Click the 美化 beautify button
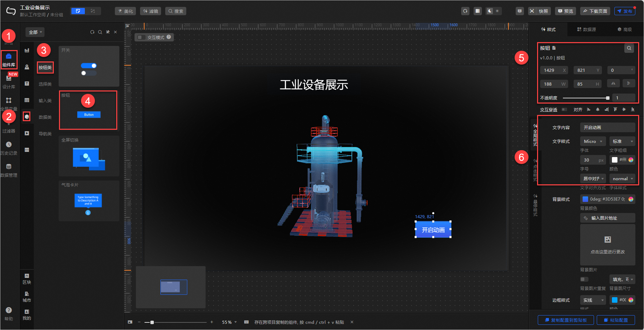644x330 pixels. pos(126,11)
